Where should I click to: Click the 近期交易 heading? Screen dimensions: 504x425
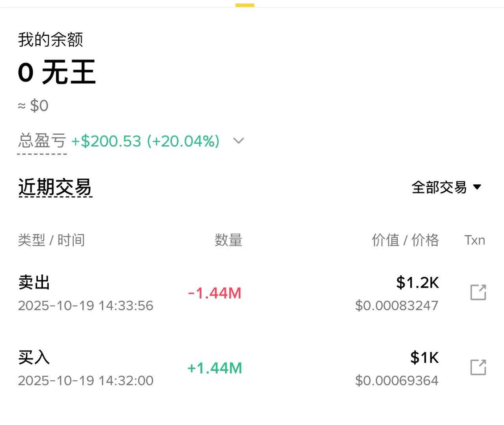[x=55, y=187]
